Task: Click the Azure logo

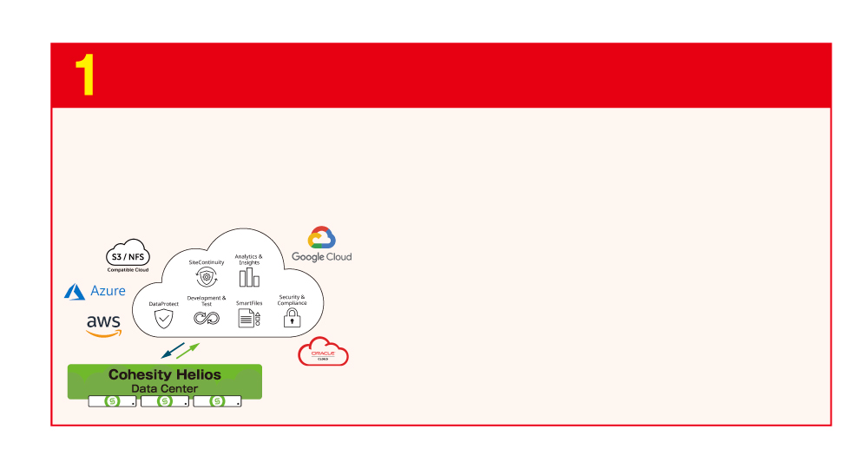Action: (x=95, y=291)
